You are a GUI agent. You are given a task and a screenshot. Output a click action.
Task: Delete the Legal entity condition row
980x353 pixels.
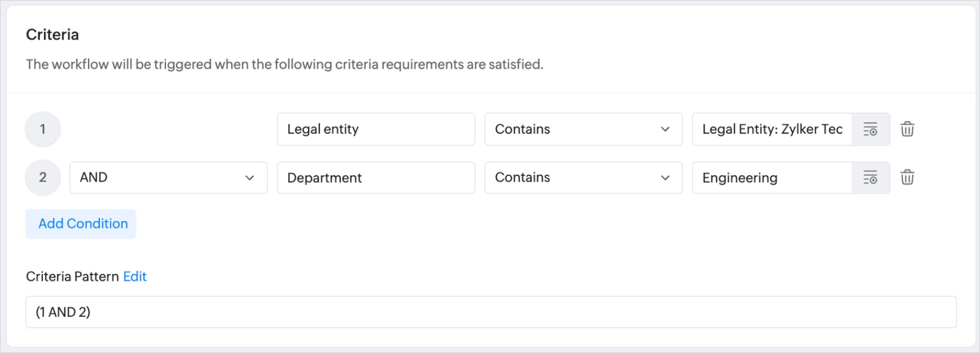(907, 129)
